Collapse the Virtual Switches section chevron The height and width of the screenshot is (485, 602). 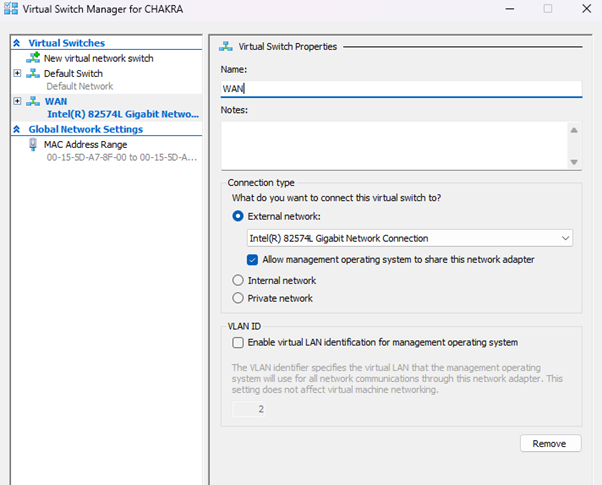click(x=17, y=44)
